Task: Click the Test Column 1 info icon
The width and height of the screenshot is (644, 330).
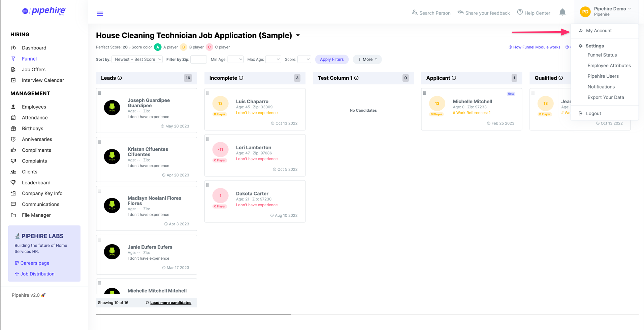Action: coord(356,78)
